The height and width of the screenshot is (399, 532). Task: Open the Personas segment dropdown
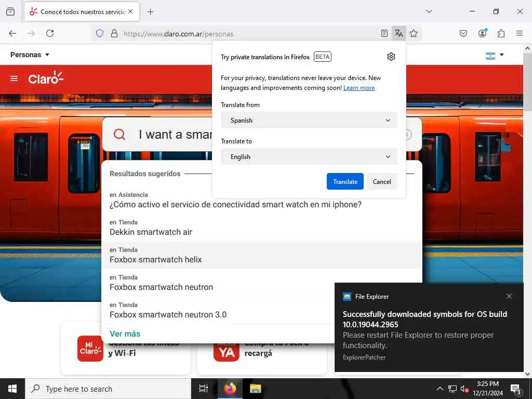(x=30, y=55)
